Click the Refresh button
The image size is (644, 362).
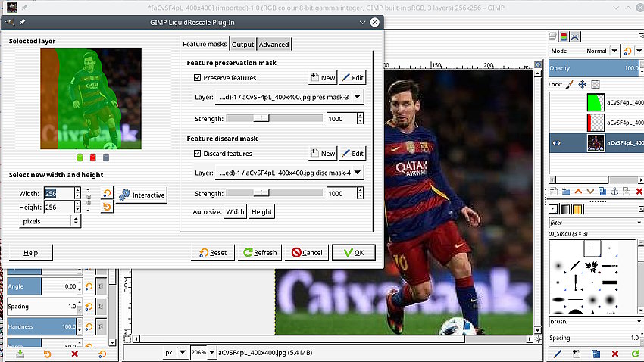tap(260, 252)
